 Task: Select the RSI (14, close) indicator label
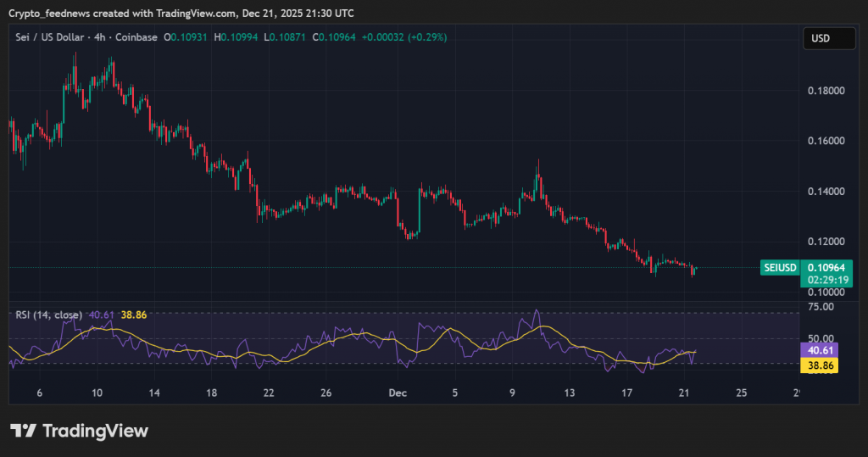click(x=48, y=315)
